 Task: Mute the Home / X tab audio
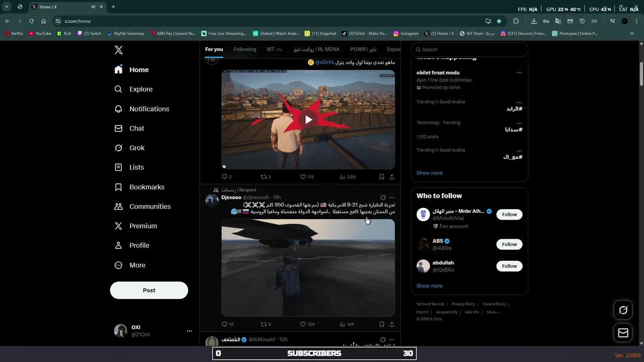(93, 7)
